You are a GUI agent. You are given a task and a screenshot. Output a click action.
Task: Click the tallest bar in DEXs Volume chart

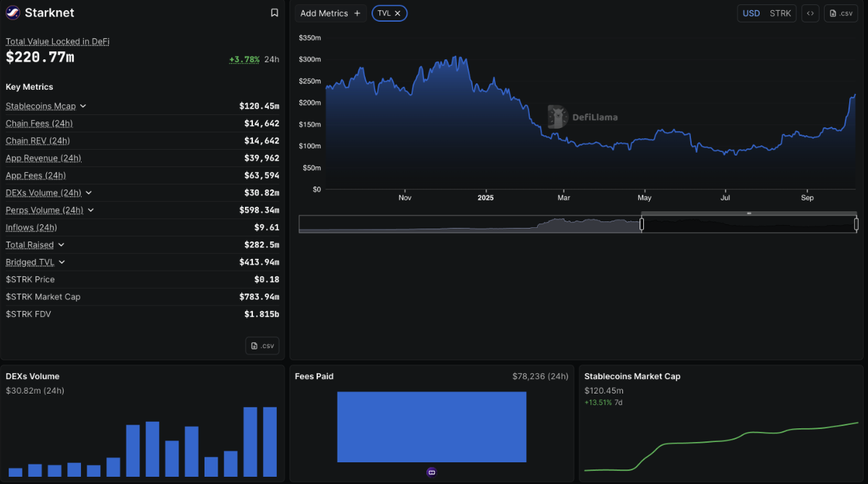(251, 441)
